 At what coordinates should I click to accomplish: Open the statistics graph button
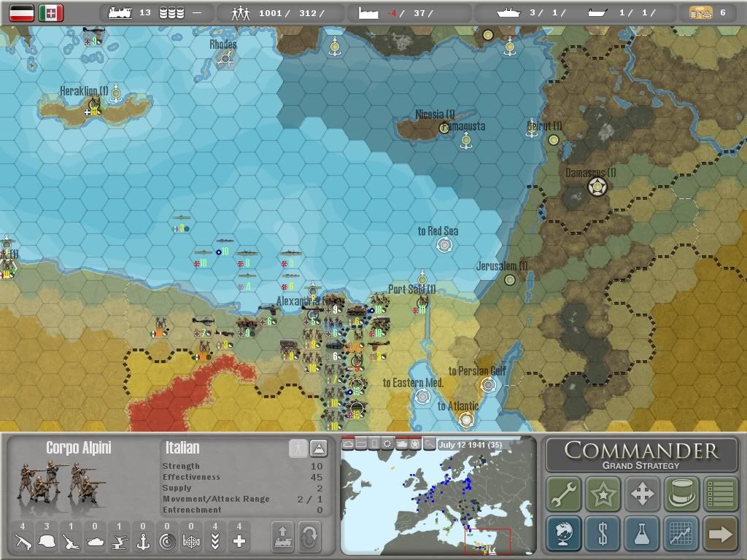point(681,533)
